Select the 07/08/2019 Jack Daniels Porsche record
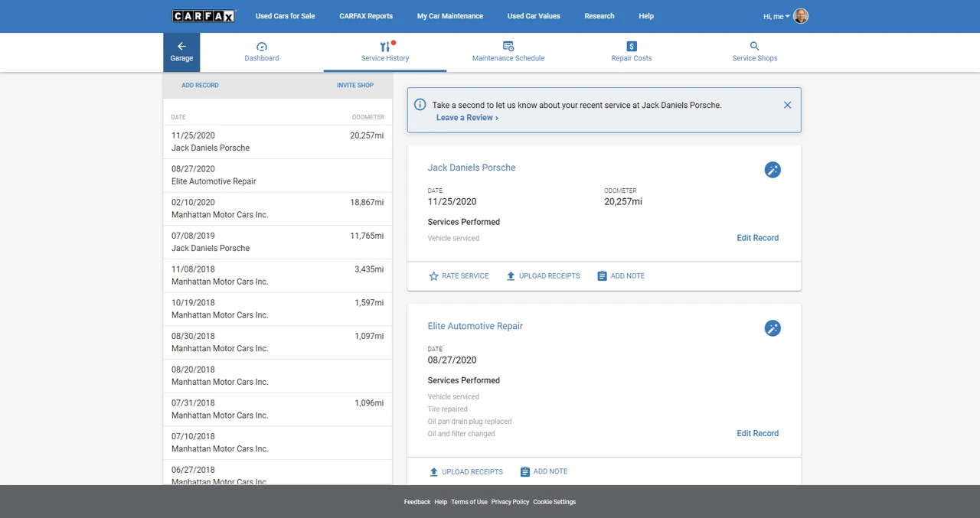This screenshot has width=980, height=518. 277,242
